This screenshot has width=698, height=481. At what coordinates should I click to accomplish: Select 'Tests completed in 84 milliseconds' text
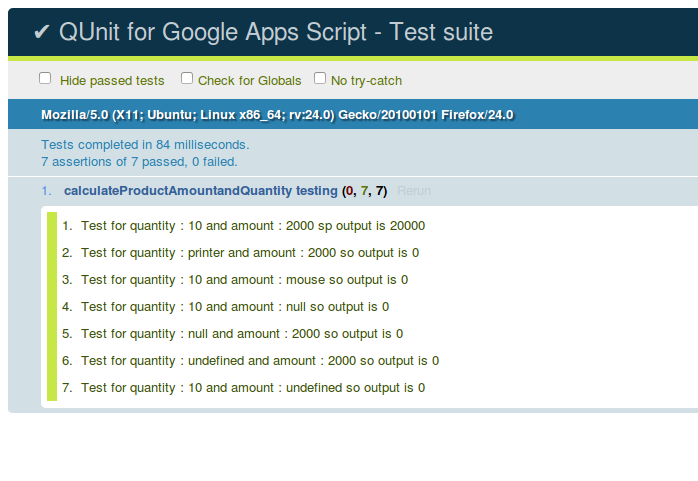(145, 145)
